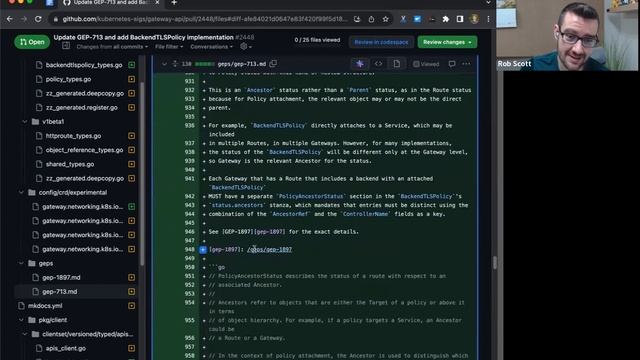The height and width of the screenshot is (360, 640).
Task: Open apis_client.go in file tree
Action: pos(66,348)
